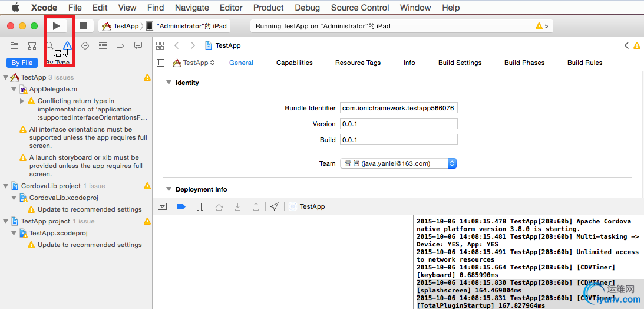
Task: Select the interface orientations warning
Action: coord(84,137)
